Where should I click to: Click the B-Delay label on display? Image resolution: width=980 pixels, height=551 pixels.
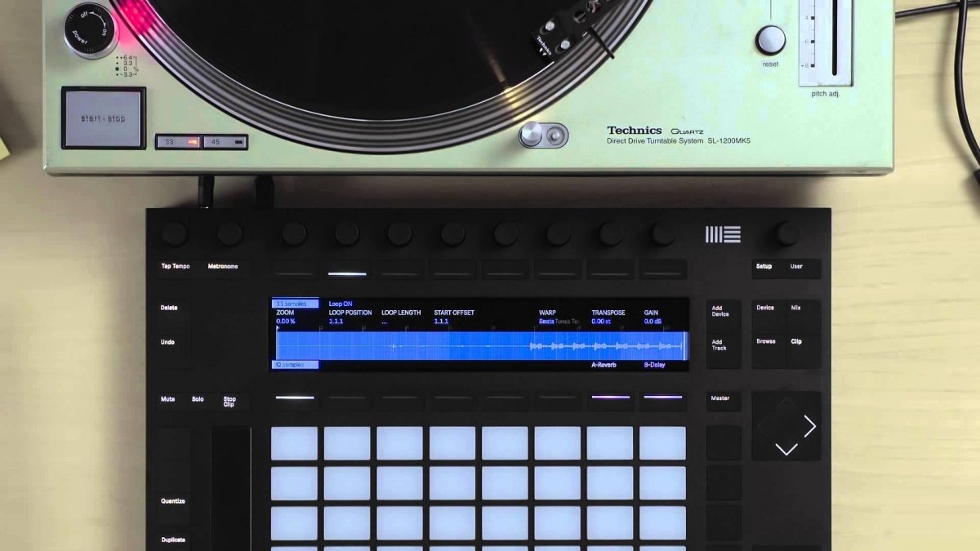click(654, 365)
